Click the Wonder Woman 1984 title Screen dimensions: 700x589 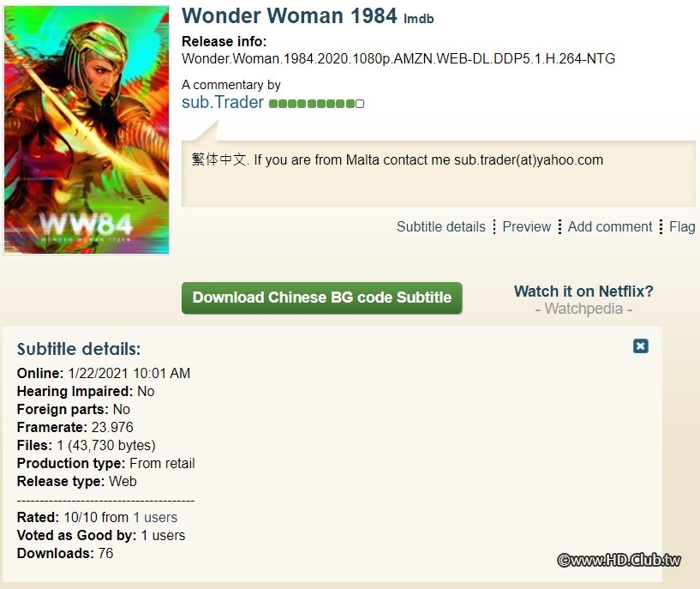pos(290,15)
